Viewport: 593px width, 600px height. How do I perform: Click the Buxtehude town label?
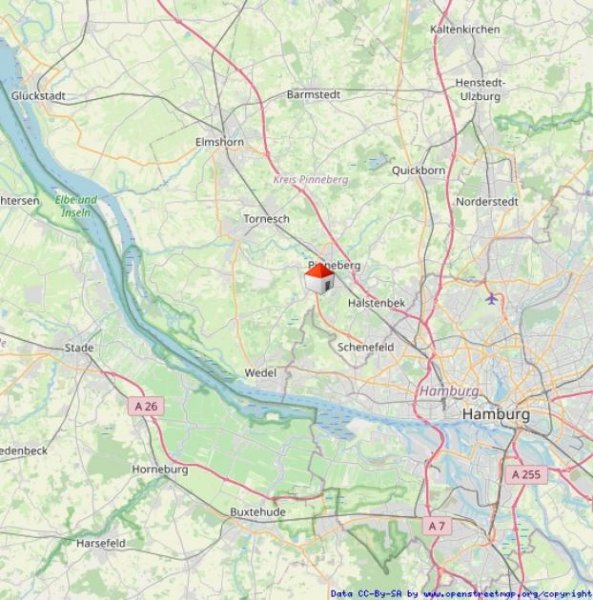coord(258,512)
